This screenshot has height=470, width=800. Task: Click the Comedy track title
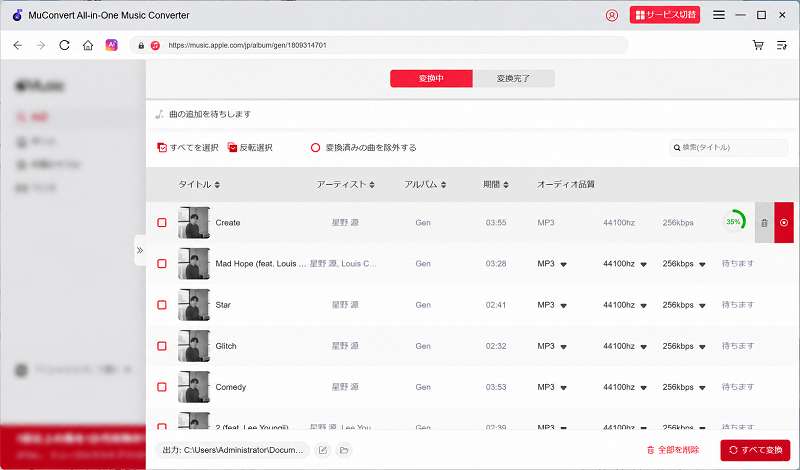231,387
